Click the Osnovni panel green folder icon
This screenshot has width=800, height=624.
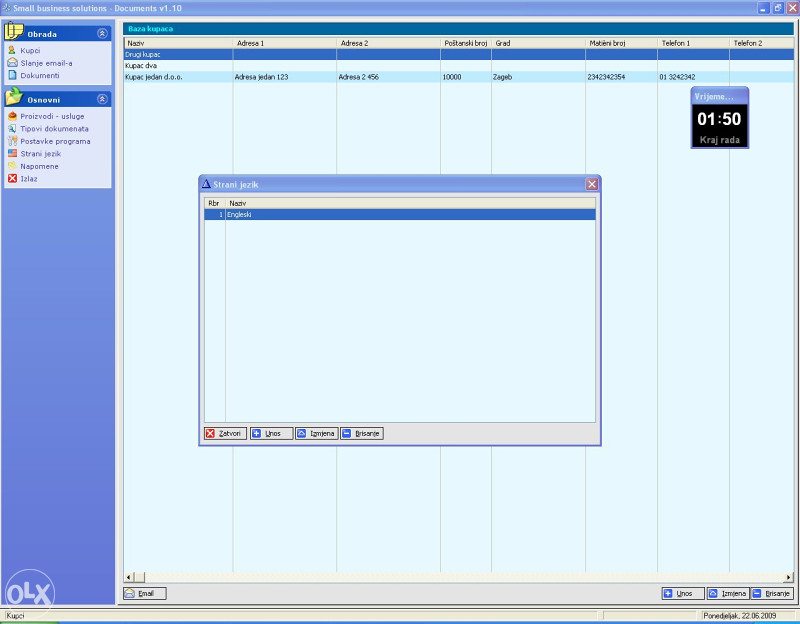(x=14, y=96)
